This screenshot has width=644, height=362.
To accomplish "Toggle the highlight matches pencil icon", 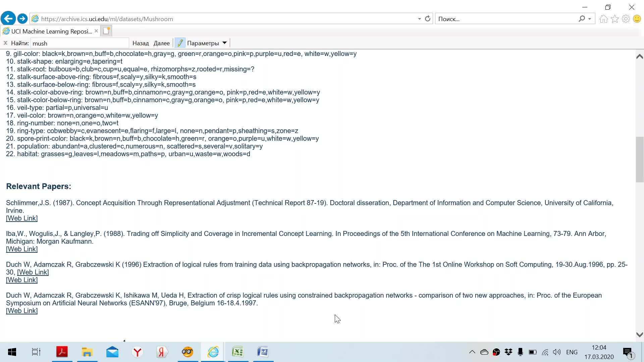I will 180,43.
